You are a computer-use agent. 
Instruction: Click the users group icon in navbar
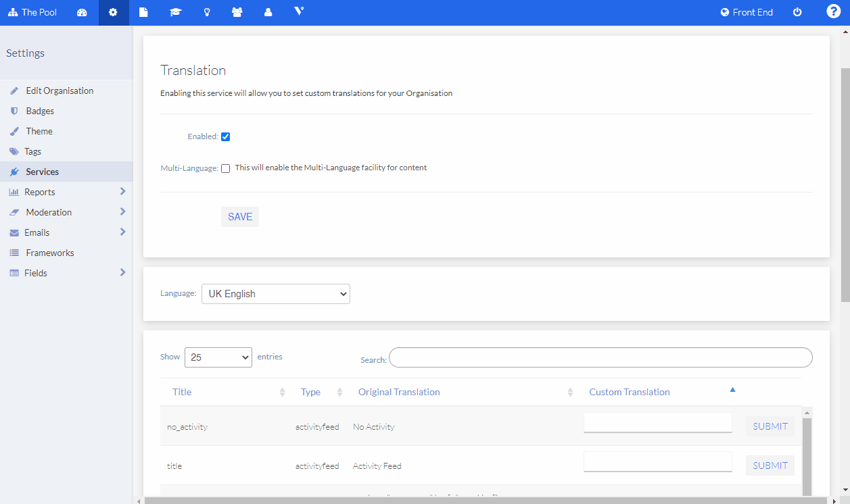[x=237, y=13]
